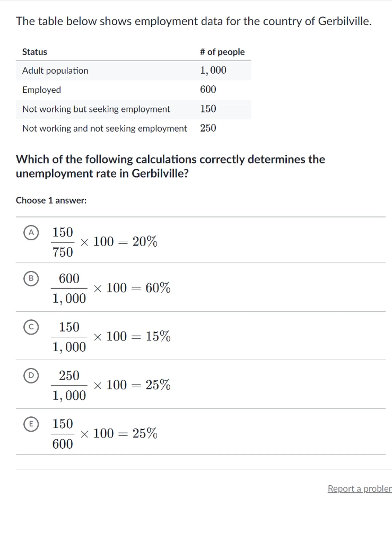Click the bold unemployment rate question text
This screenshot has height=543, width=392.
[170, 166]
